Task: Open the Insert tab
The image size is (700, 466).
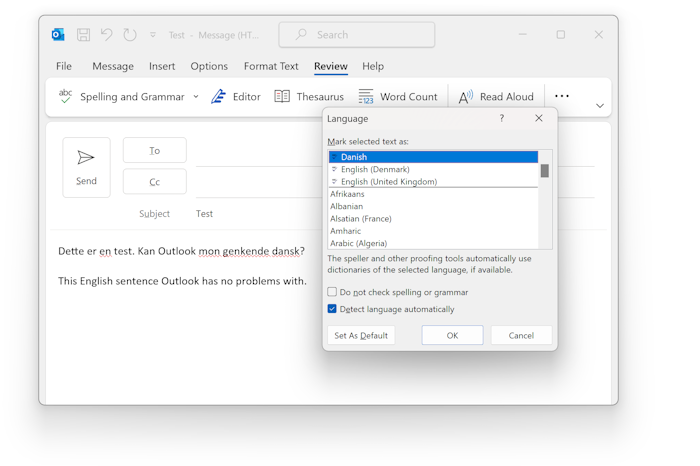Action: pos(162,66)
